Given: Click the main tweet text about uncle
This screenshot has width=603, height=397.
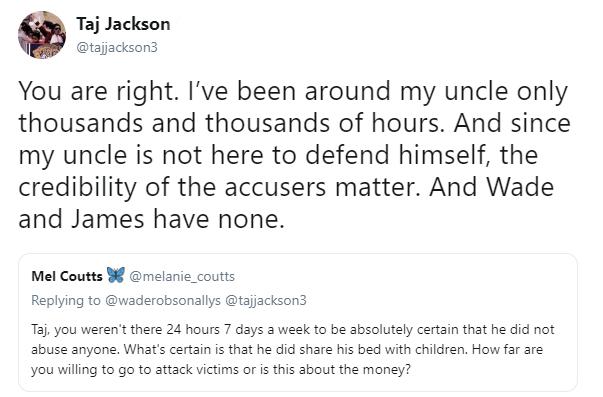Looking at the screenshot, I should pyautogui.click(x=294, y=155).
